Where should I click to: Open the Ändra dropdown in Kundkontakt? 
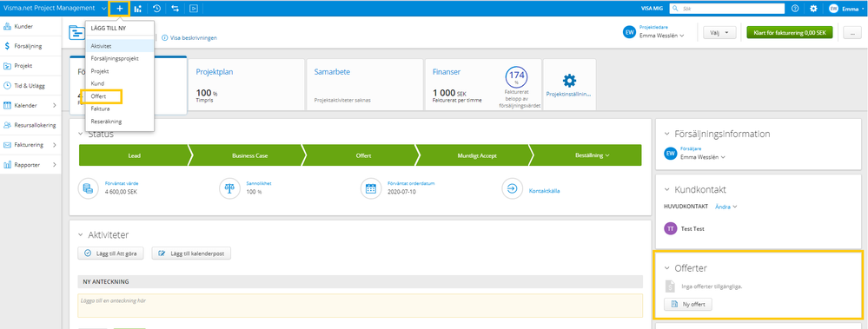coord(726,207)
